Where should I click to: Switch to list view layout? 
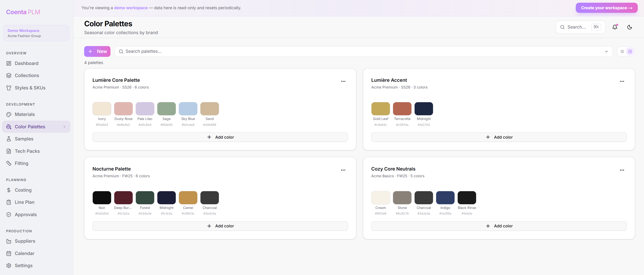[x=622, y=51]
